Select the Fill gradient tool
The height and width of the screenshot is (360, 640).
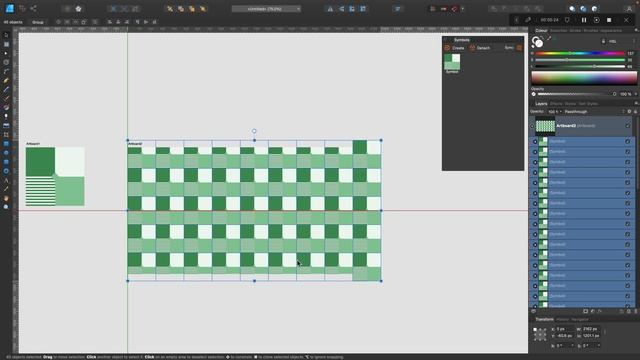pos(6,107)
